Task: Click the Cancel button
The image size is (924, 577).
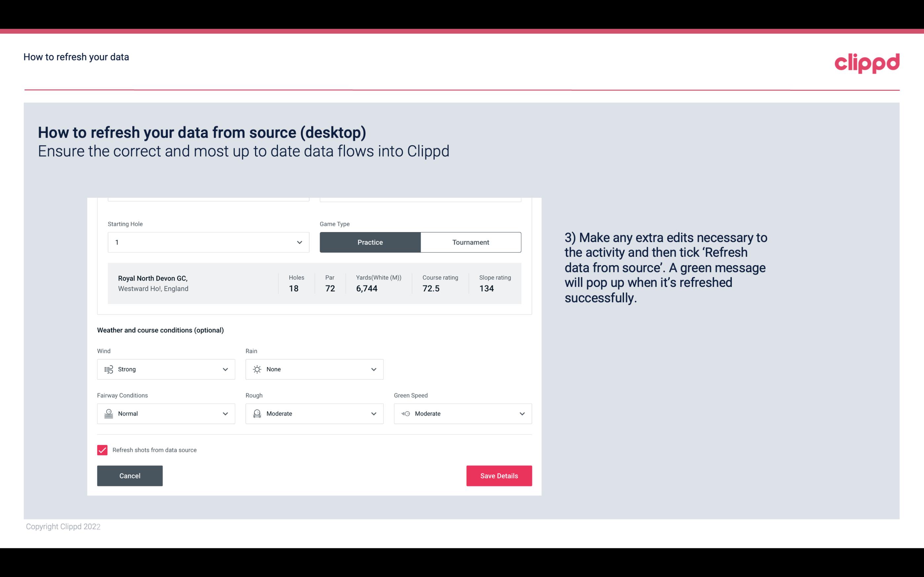Action: (130, 475)
